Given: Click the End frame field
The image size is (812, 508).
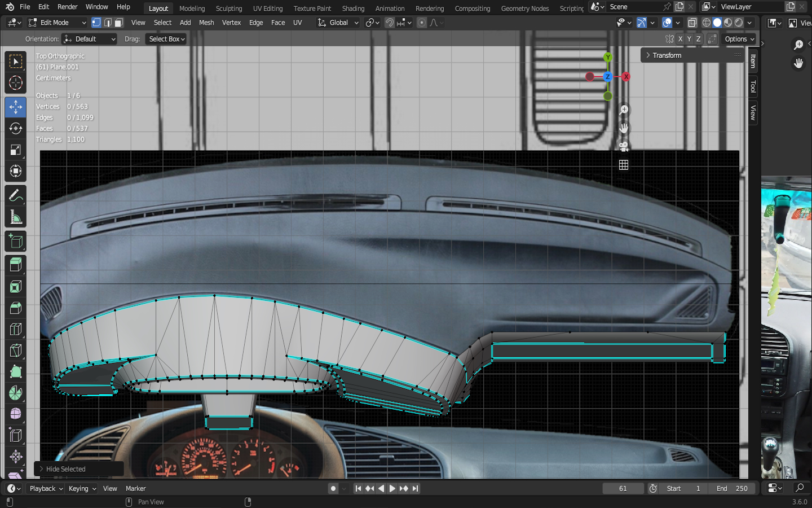Looking at the screenshot, I should tap(732, 488).
